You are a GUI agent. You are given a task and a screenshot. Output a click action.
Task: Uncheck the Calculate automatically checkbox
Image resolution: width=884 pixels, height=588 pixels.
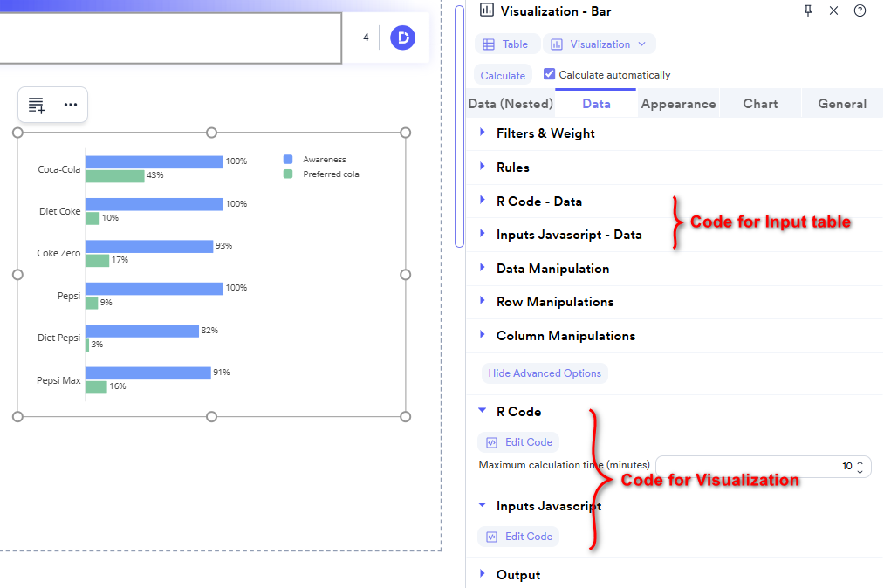click(548, 74)
